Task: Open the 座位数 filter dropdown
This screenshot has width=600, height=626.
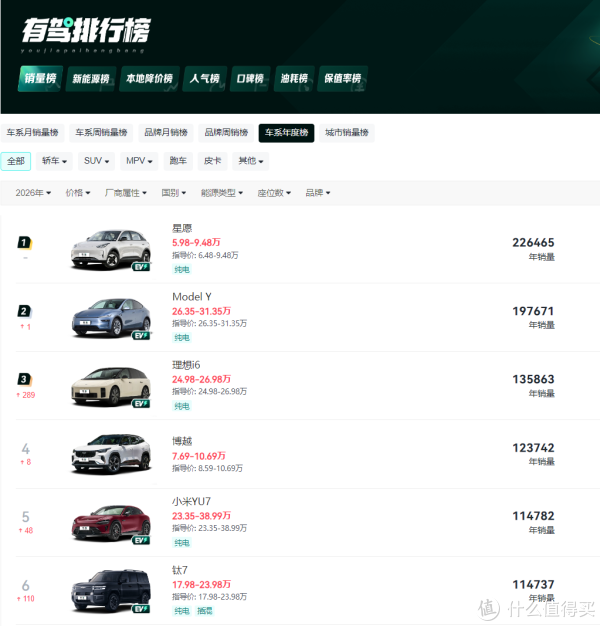Action: (274, 193)
